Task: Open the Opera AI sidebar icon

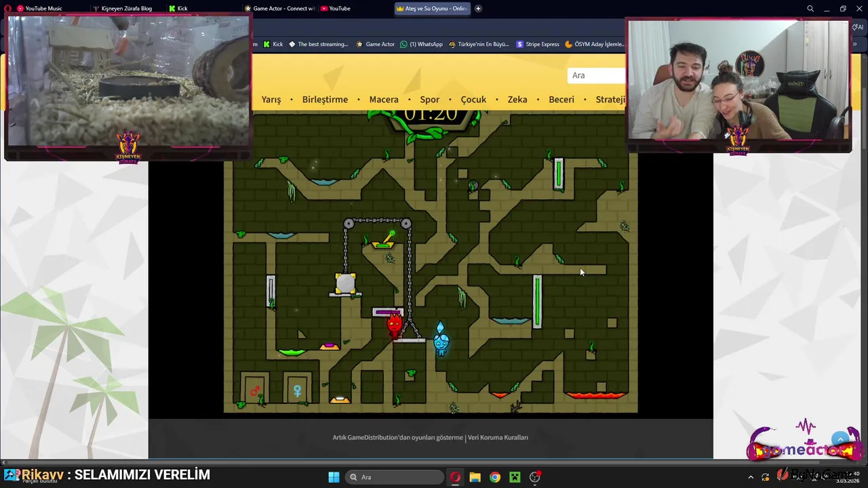Action: point(858,26)
